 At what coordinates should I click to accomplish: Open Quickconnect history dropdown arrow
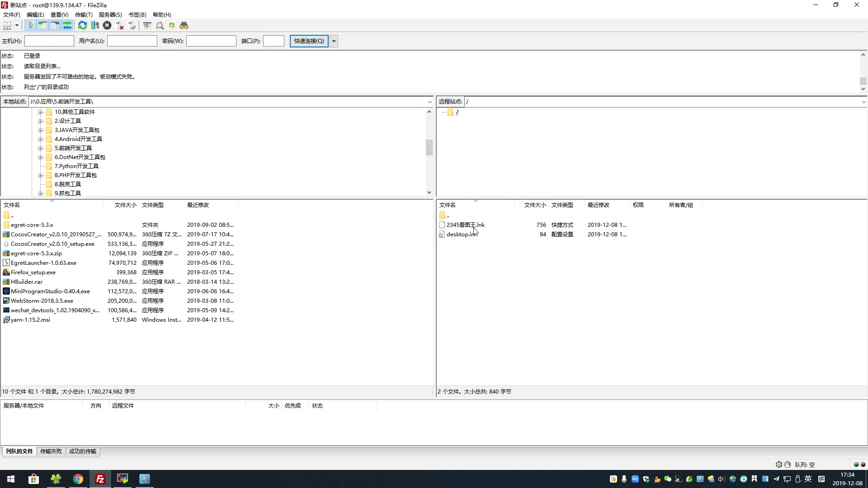pyautogui.click(x=334, y=41)
